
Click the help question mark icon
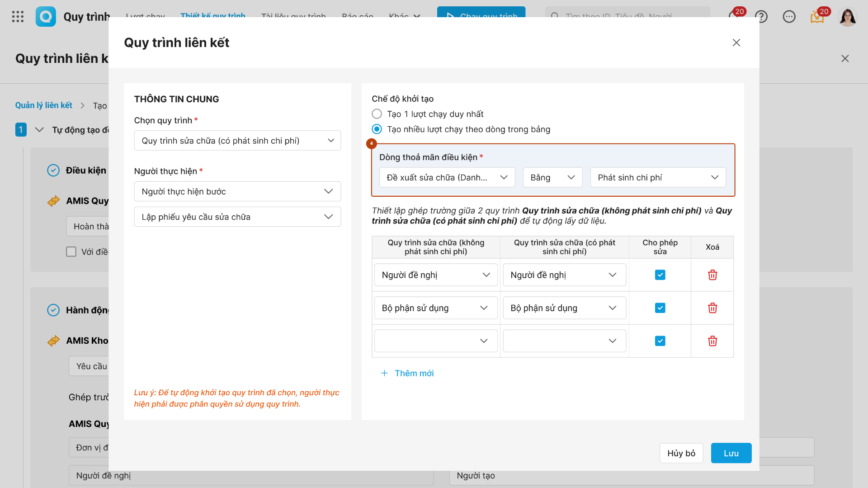pos(761,17)
